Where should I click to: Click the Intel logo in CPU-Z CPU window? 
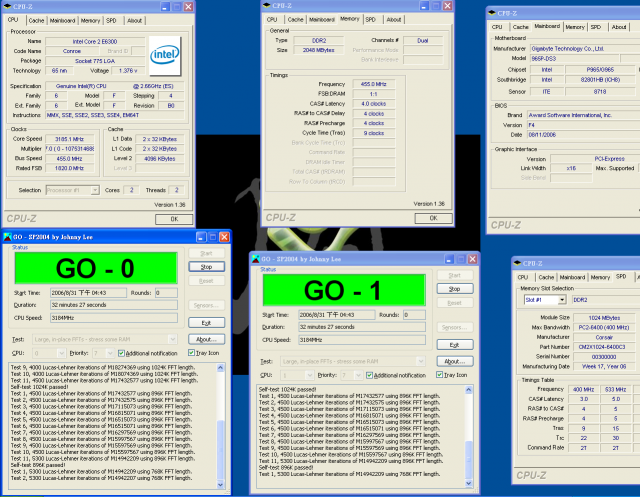click(x=165, y=55)
